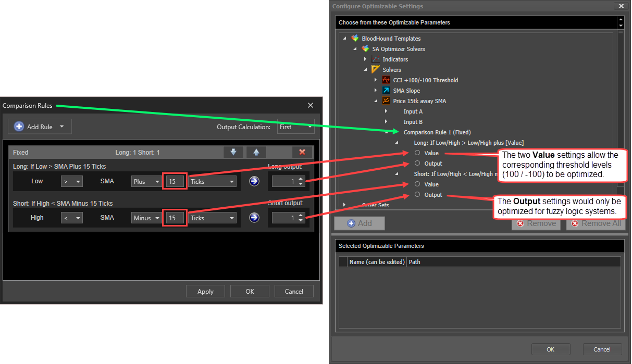This screenshot has width=632, height=364.
Task: Click Cancel in Configure Optimizable Settings
Action: tap(602, 349)
